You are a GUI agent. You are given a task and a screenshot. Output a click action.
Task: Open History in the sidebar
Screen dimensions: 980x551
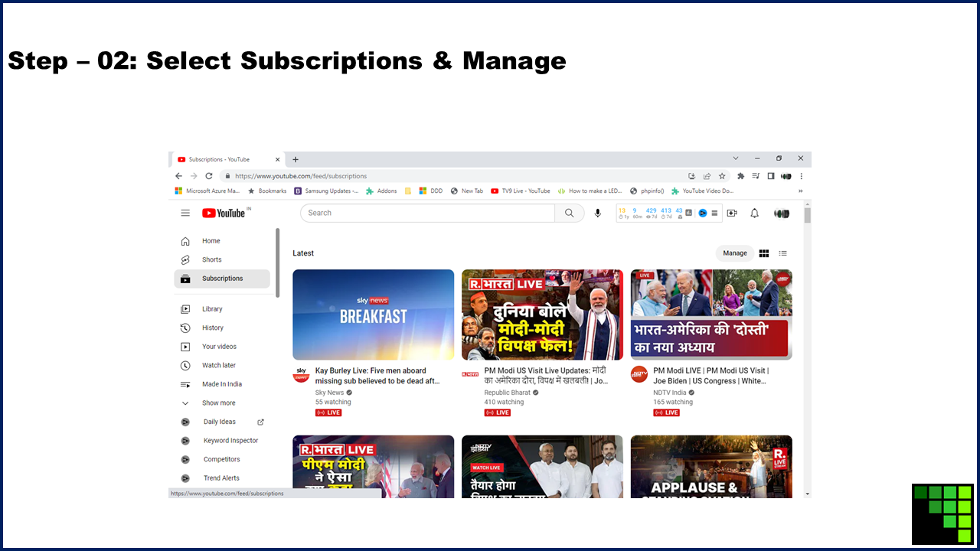point(222,328)
